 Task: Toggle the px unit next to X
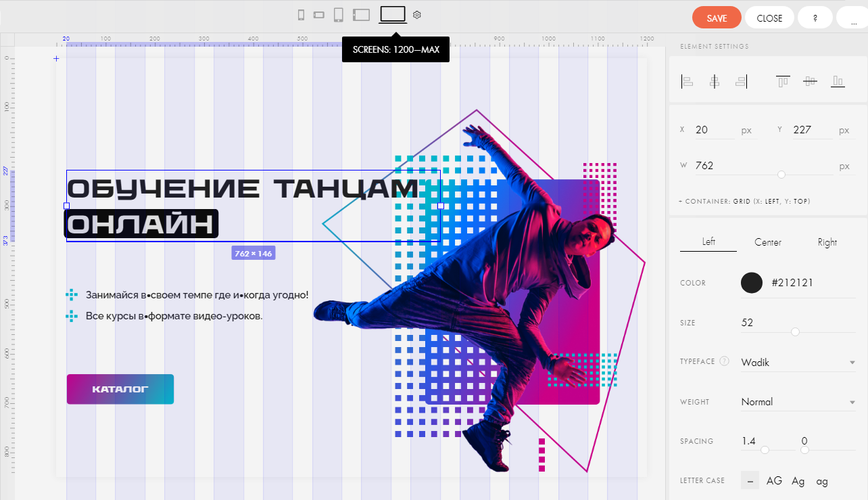[x=746, y=131]
